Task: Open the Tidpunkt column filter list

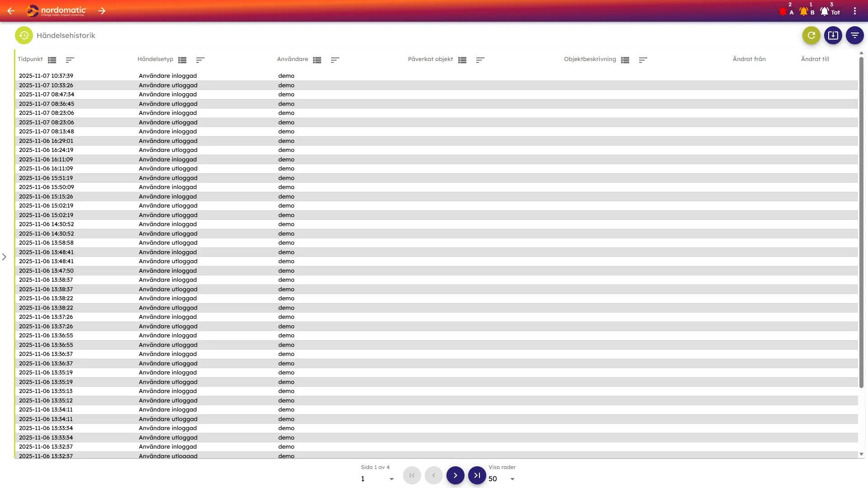Action: (x=52, y=60)
